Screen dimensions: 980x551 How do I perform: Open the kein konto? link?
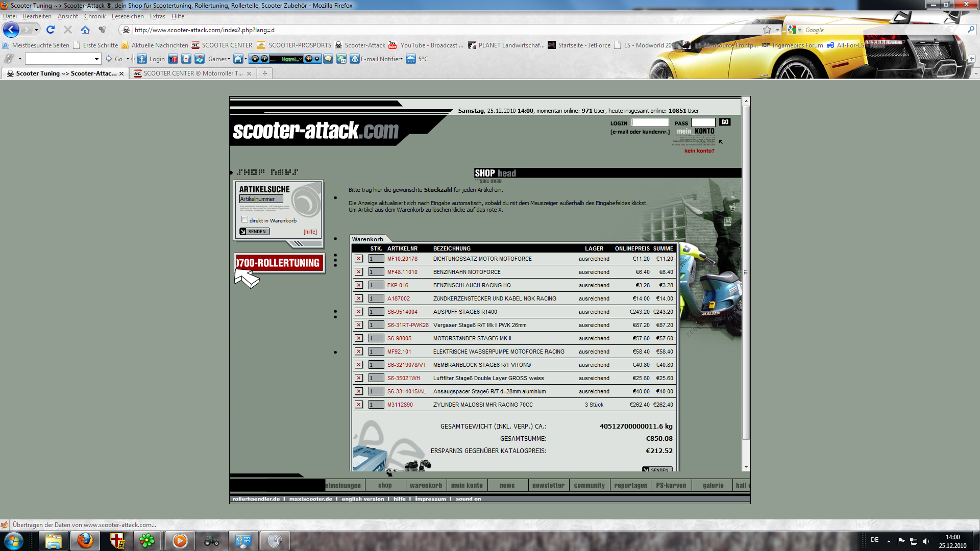699,151
